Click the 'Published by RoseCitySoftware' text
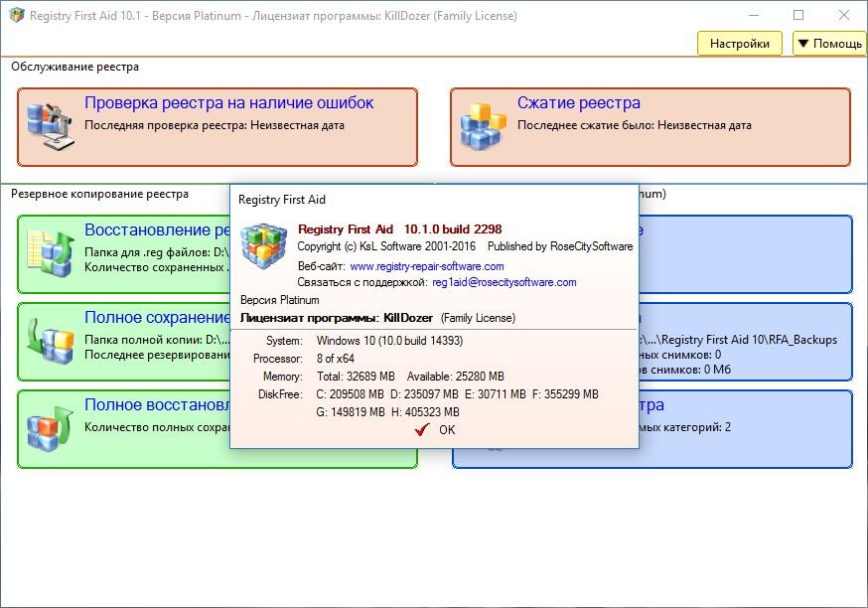Viewport: 868px width, 608px height. pos(560,246)
